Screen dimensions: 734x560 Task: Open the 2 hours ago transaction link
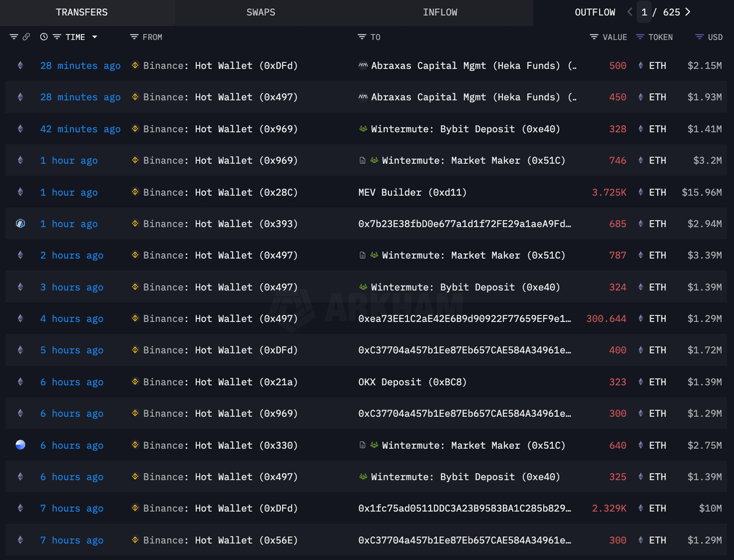coord(72,256)
